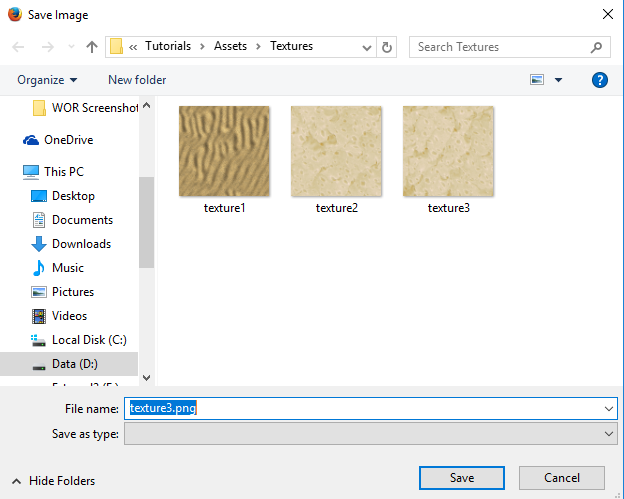The image size is (624, 499).
Task: Open the Organize dropdown menu
Action: click(x=48, y=80)
